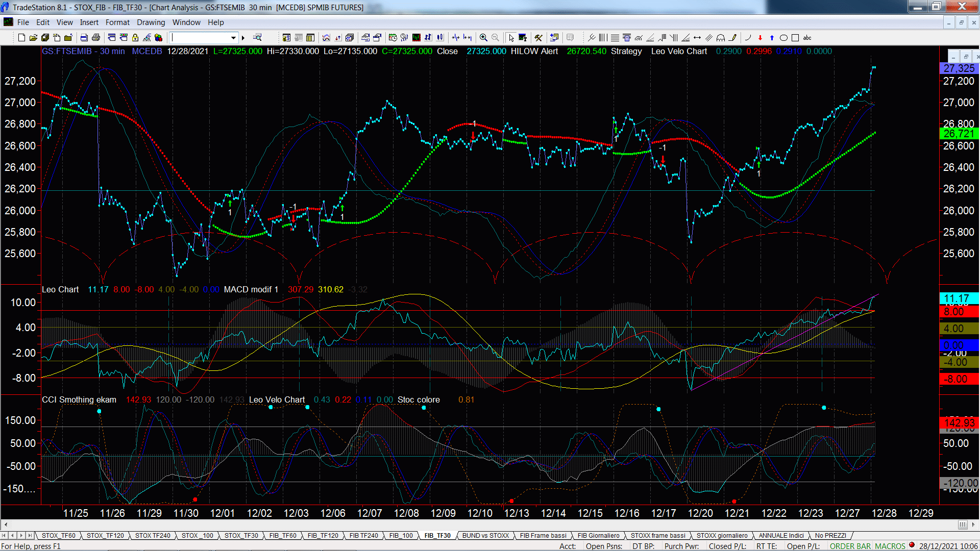The height and width of the screenshot is (551, 980).
Task: Select the Ellipse drawing tool
Action: [x=783, y=38]
